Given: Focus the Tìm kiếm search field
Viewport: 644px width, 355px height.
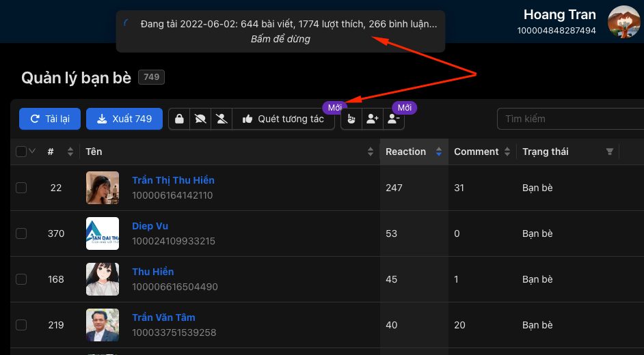Looking at the screenshot, I should pyautogui.click(x=571, y=119).
